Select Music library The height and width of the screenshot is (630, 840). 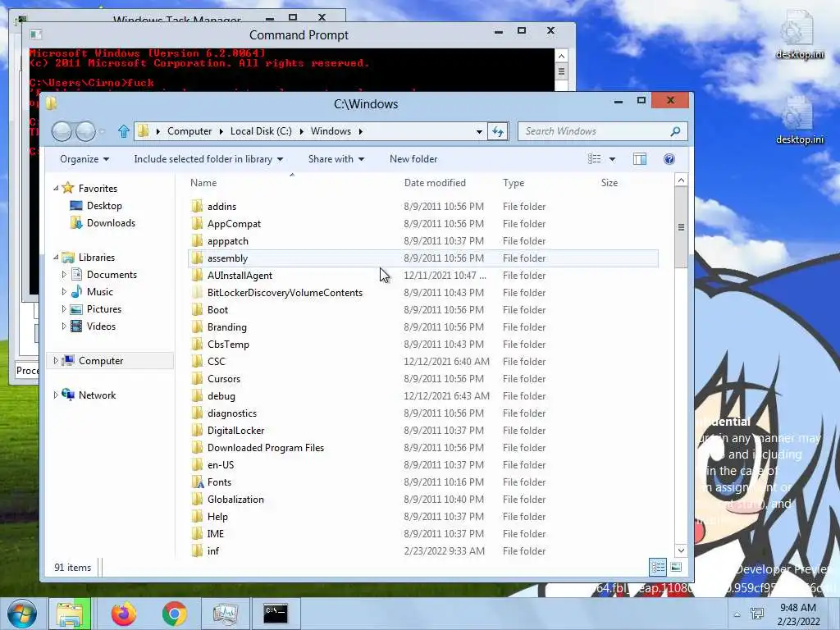[x=99, y=292]
